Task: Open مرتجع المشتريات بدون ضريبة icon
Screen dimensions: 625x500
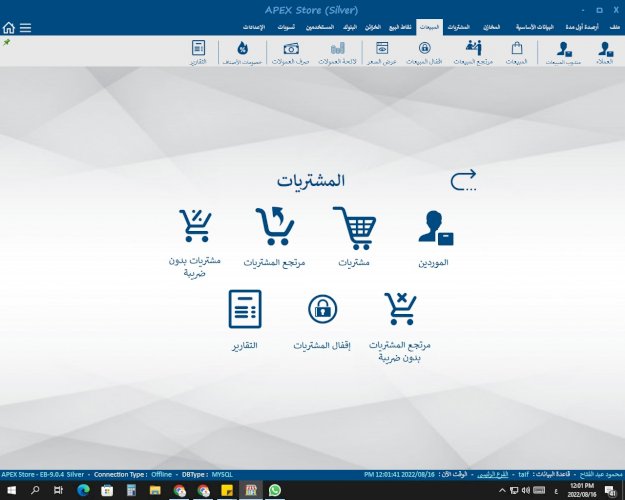Action: coord(399,310)
